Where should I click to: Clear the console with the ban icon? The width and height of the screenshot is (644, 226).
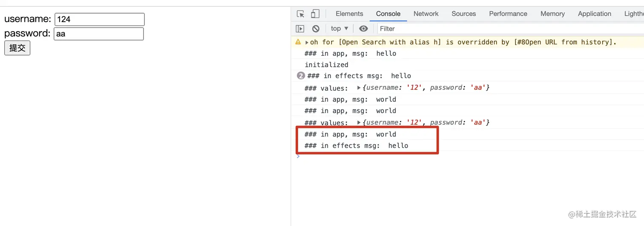pyautogui.click(x=316, y=29)
